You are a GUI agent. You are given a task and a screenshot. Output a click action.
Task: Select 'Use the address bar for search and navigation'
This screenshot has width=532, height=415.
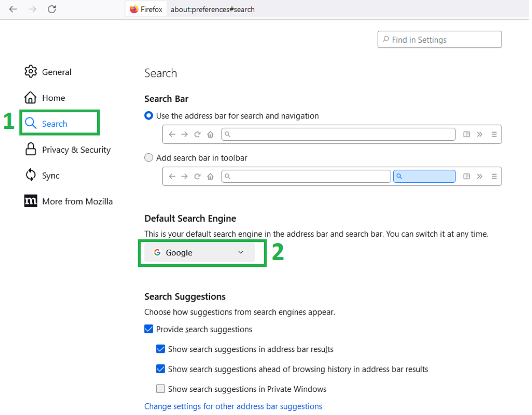[148, 116]
